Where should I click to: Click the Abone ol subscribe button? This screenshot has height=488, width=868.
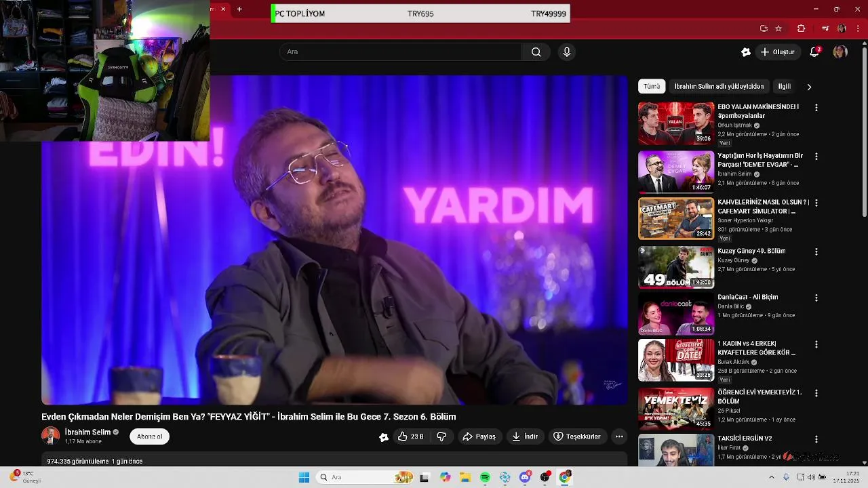pyautogui.click(x=149, y=437)
